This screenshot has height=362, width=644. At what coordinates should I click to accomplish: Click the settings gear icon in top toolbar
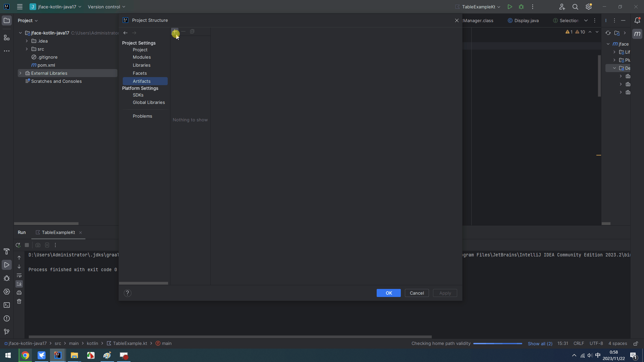pos(588,7)
